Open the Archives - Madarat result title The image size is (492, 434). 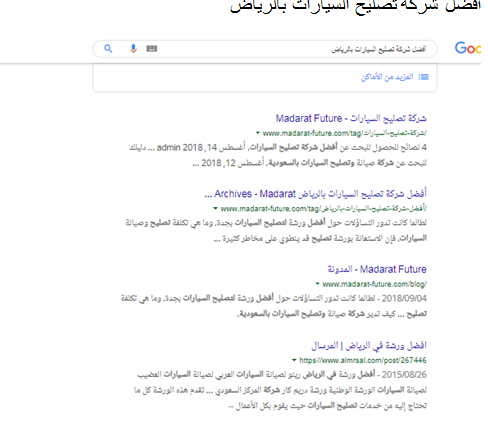[315, 194]
